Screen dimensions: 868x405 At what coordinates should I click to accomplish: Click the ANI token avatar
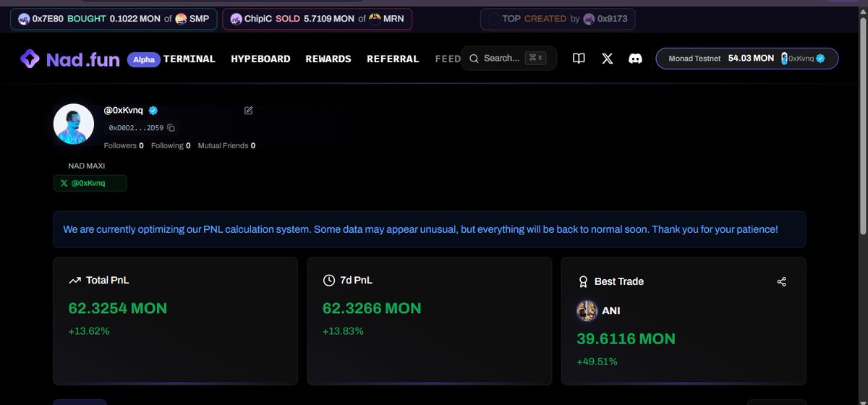point(587,310)
